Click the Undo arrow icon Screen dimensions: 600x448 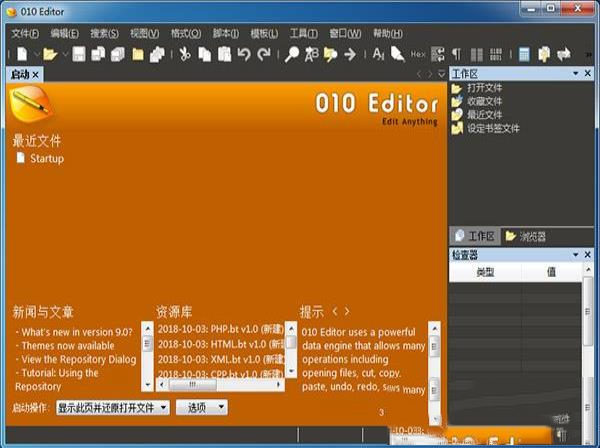(x=244, y=54)
